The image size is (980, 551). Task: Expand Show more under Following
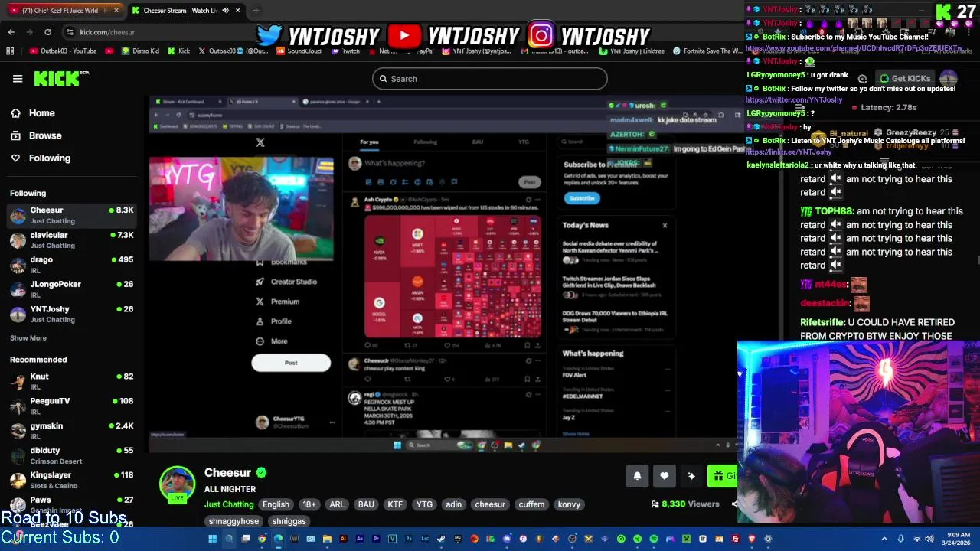pos(28,337)
